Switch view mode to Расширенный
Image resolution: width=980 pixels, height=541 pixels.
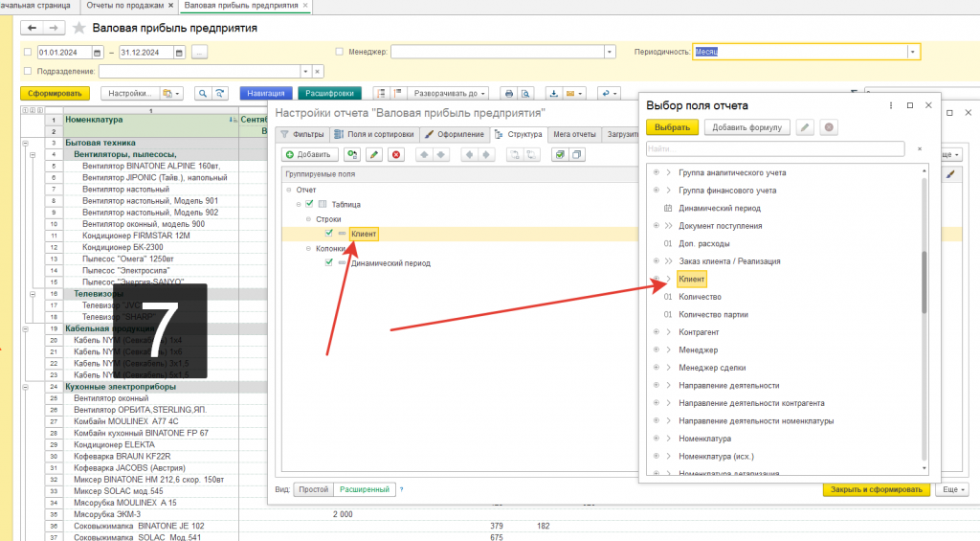365,489
